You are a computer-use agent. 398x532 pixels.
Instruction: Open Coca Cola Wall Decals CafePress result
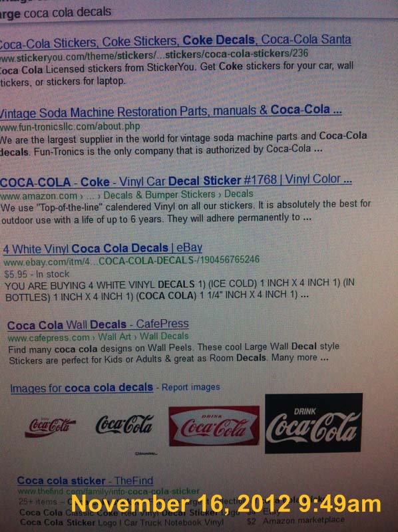98,325
